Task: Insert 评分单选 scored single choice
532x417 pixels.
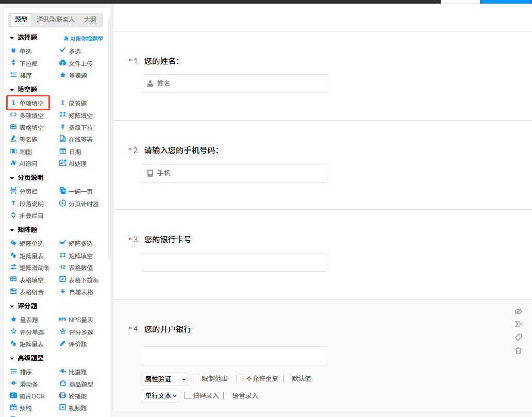Action: (27, 332)
